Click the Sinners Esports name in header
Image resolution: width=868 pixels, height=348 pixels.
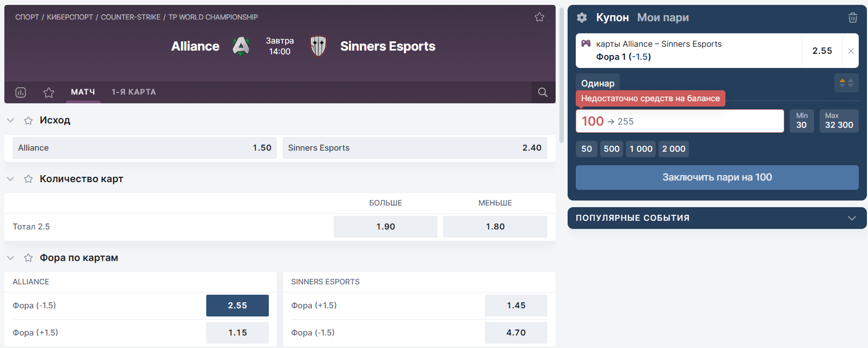[x=388, y=46]
